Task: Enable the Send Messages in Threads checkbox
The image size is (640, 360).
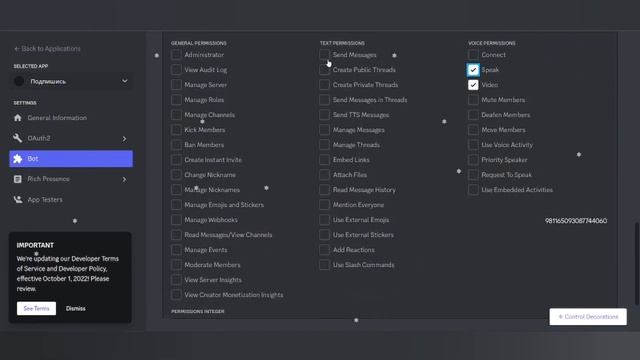Action: [324, 100]
